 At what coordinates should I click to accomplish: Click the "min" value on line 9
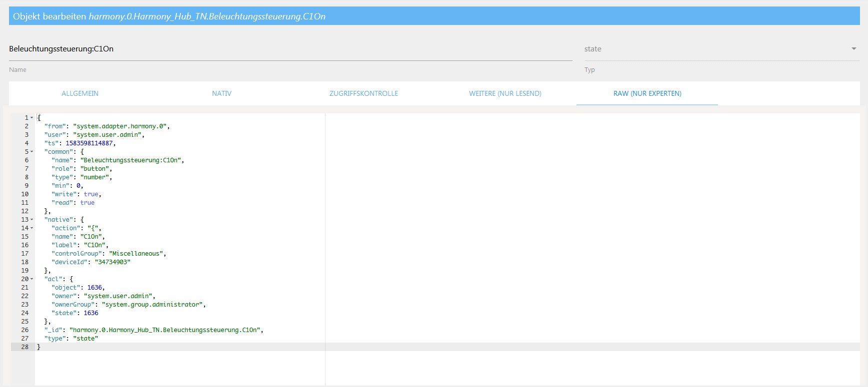pos(78,186)
